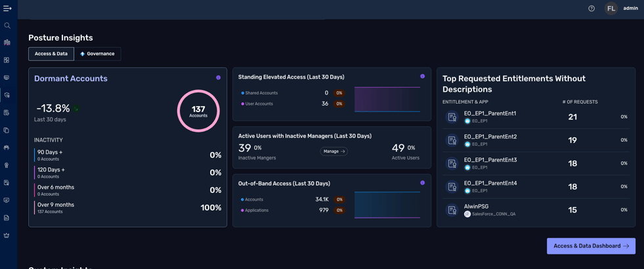Screen dimensions: 644x269
Task: Select the 90 Days + inactivity row
Action: tap(128, 155)
